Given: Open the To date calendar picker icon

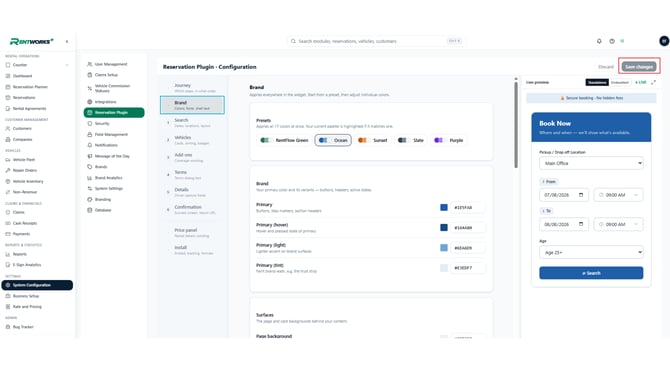Looking at the screenshot, I should [581, 224].
